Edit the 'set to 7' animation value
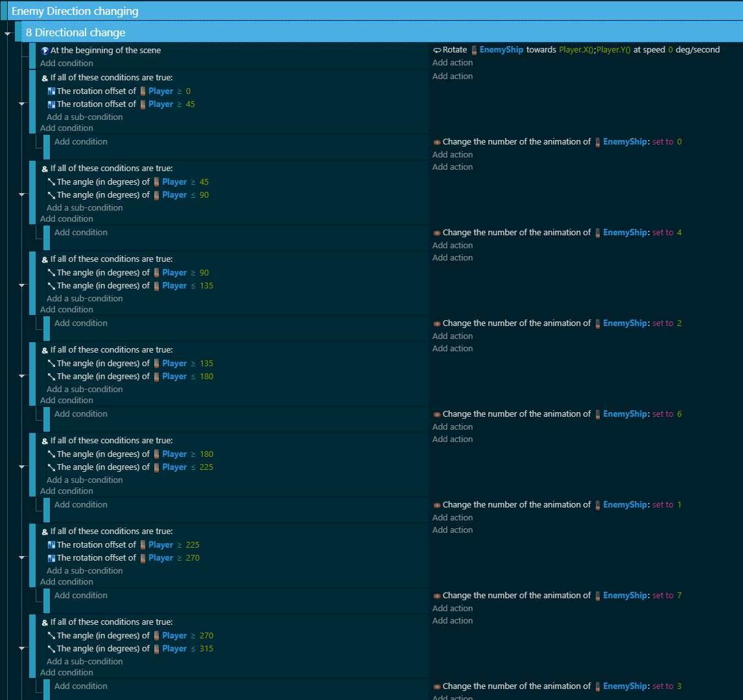The width and height of the screenshot is (743, 700). [679, 596]
